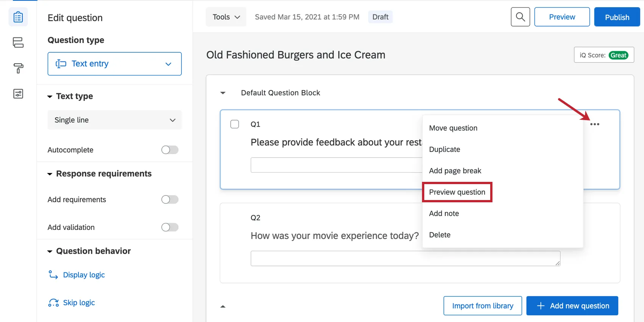Open the Single line text type dropdown
Screen dimensions: 644x322
pyautogui.click(x=114, y=120)
